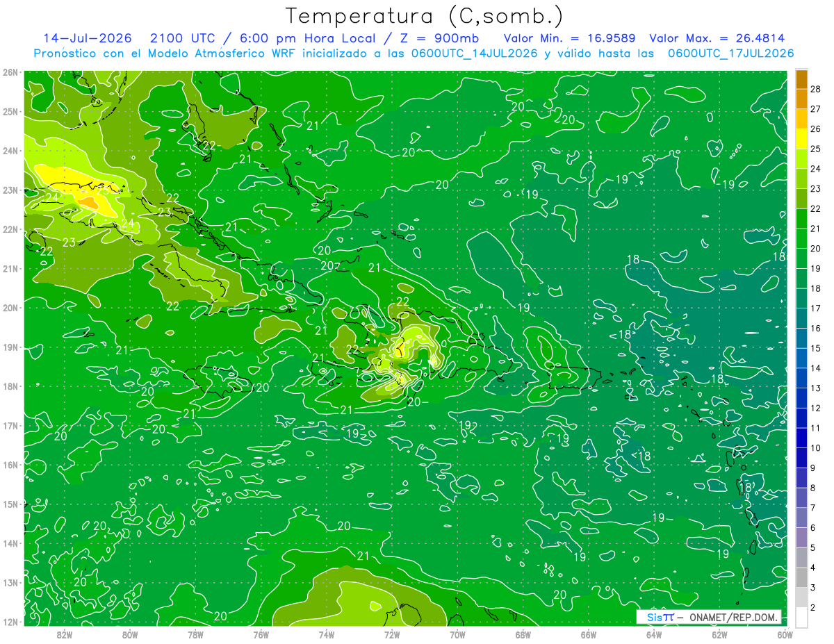Click the legend value 15 on the color scale

816,349
